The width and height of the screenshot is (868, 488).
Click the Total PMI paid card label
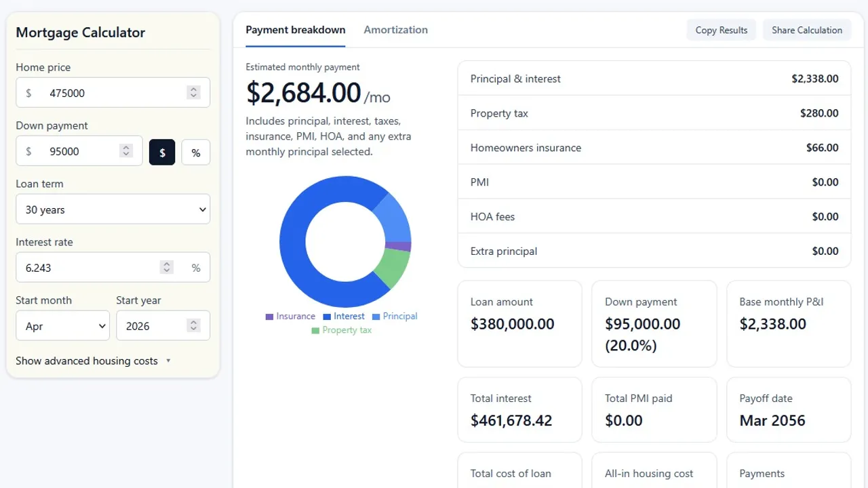click(639, 399)
